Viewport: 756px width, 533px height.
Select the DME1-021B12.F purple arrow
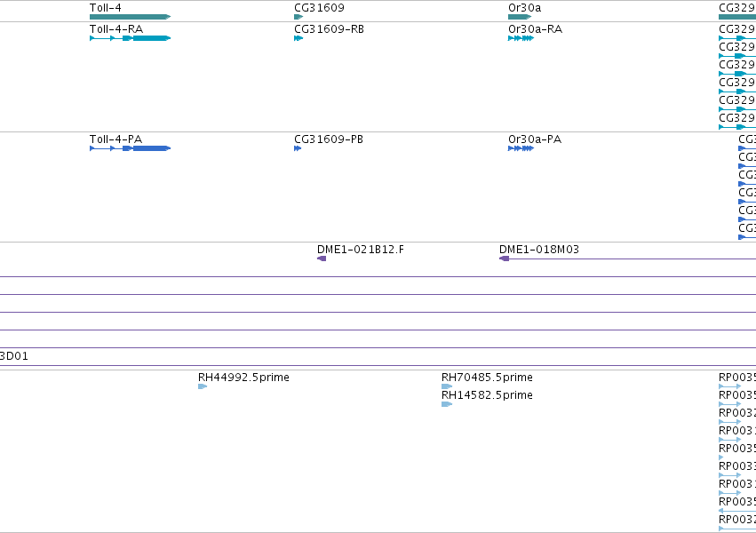tap(322, 259)
